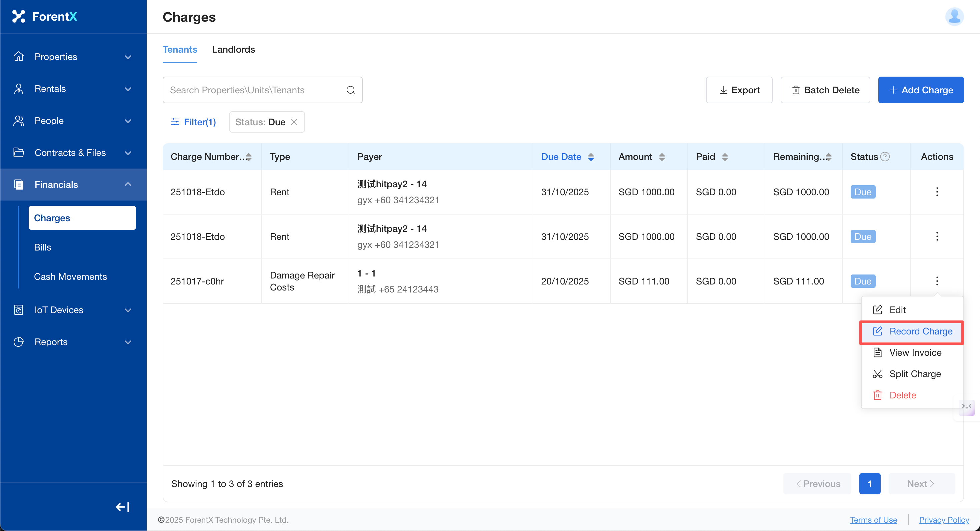Open the Privacy Policy link
Viewport: 980px width, 531px height.
pos(944,520)
